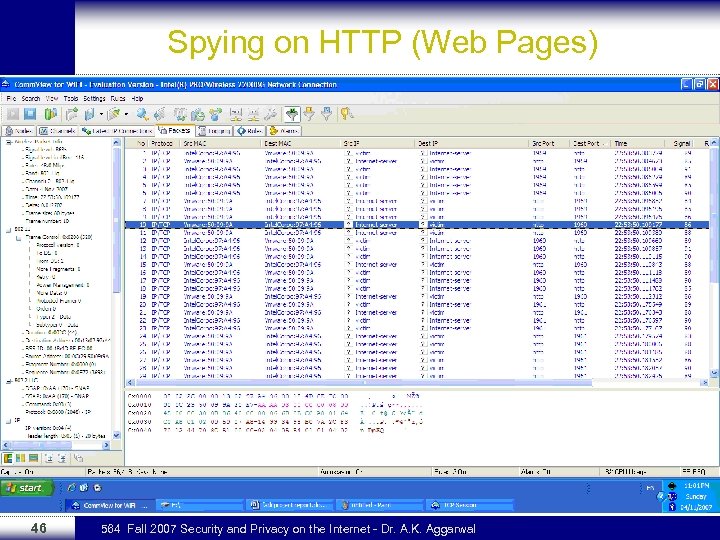Open the Windows Start menu

[27, 488]
